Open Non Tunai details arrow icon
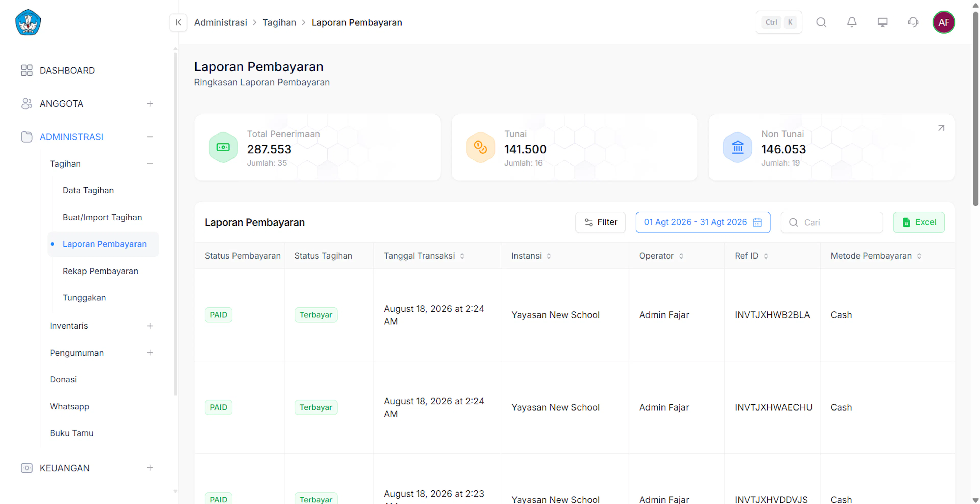 tap(941, 128)
